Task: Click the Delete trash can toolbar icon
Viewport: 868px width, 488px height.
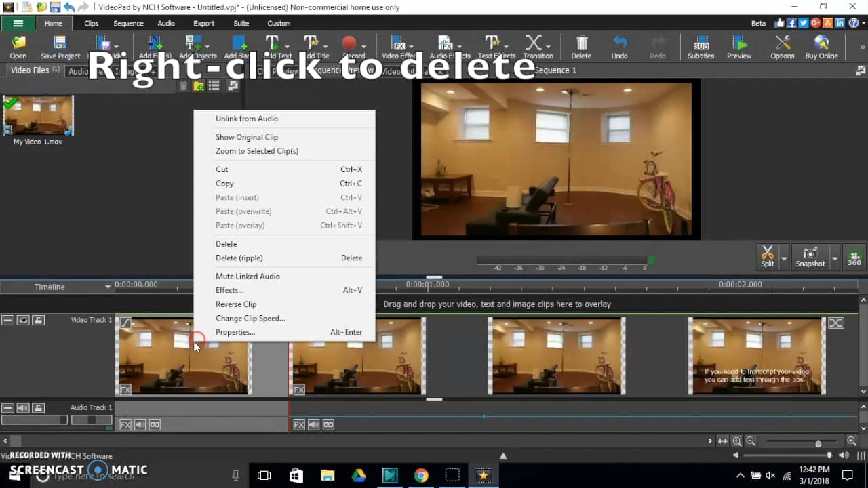Action: pyautogui.click(x=581, y=43)
